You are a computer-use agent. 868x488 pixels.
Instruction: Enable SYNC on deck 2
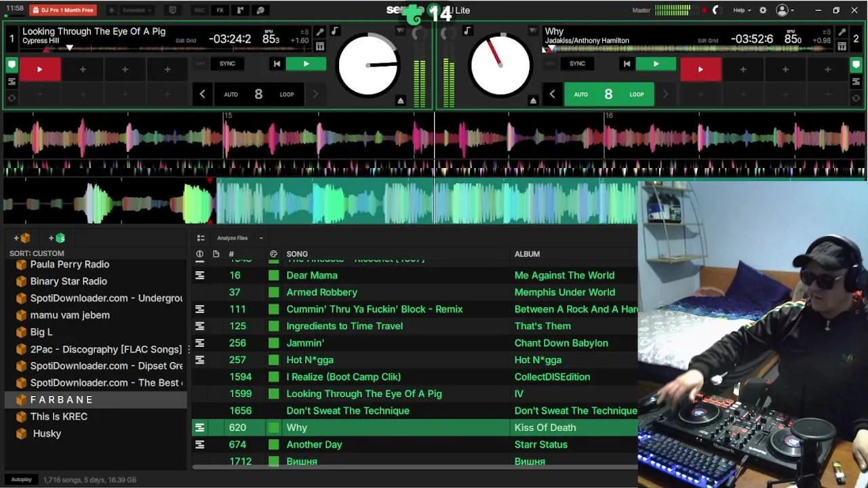pyautogui.click(x=577, y=64)
